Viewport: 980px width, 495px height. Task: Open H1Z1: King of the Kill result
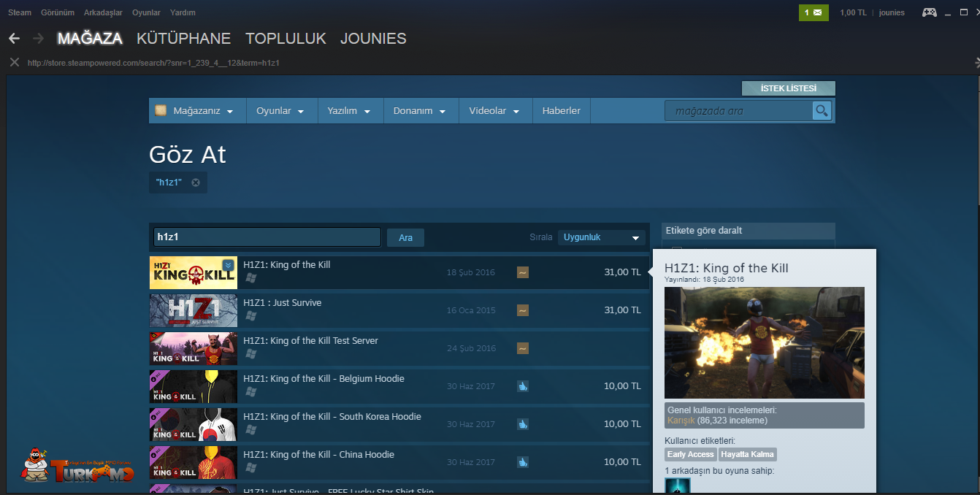tap(399, 272)
